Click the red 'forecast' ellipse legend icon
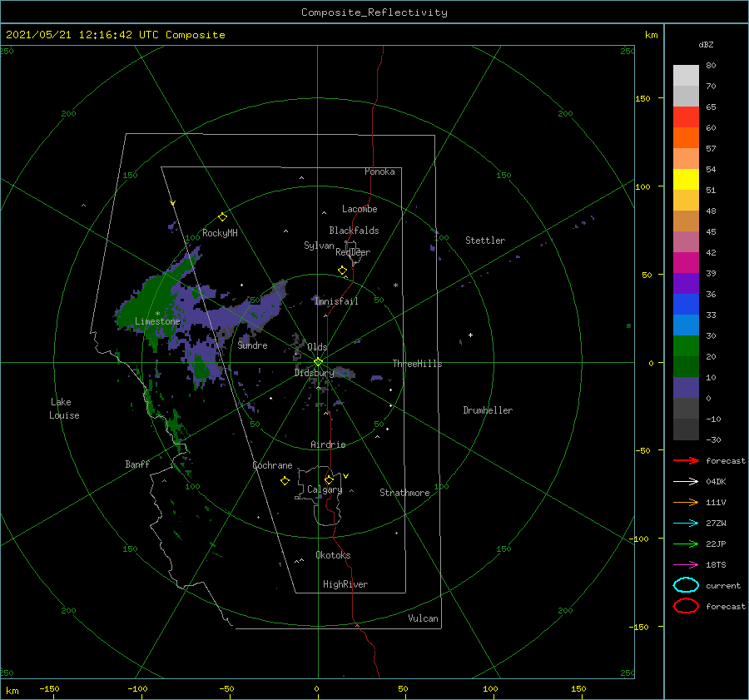 pyautogui.click(x=686, y=606)
